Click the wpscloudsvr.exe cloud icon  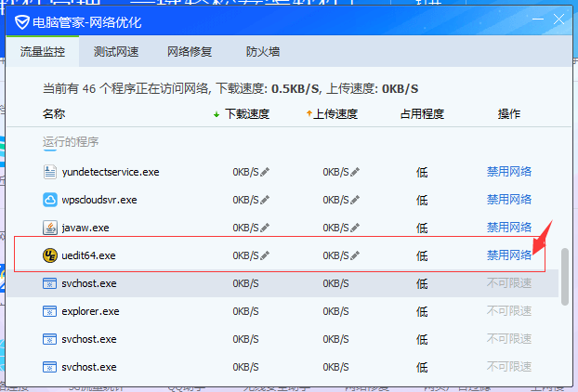coord(50,200)
